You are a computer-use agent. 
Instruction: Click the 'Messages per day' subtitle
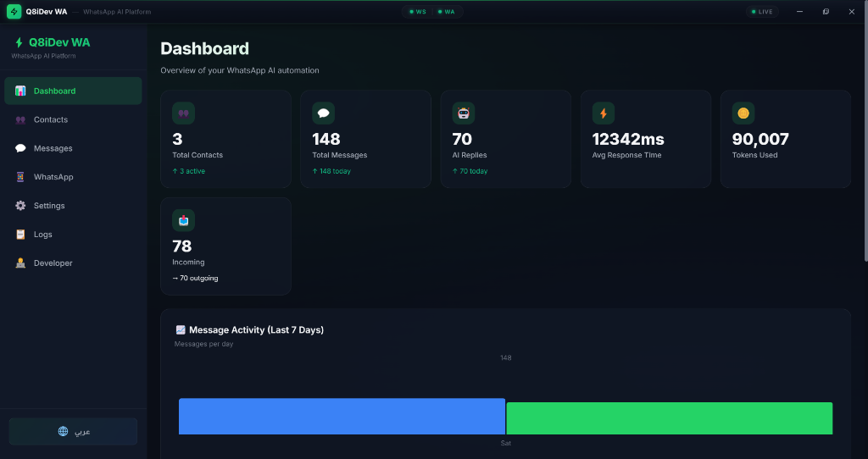point(203,344)
